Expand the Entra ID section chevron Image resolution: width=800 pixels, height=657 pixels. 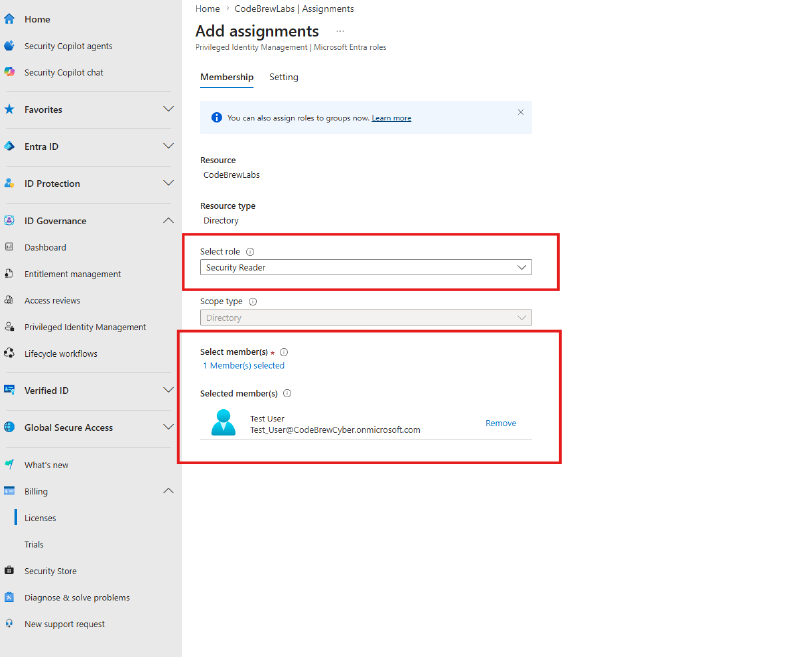click(168, 146)
